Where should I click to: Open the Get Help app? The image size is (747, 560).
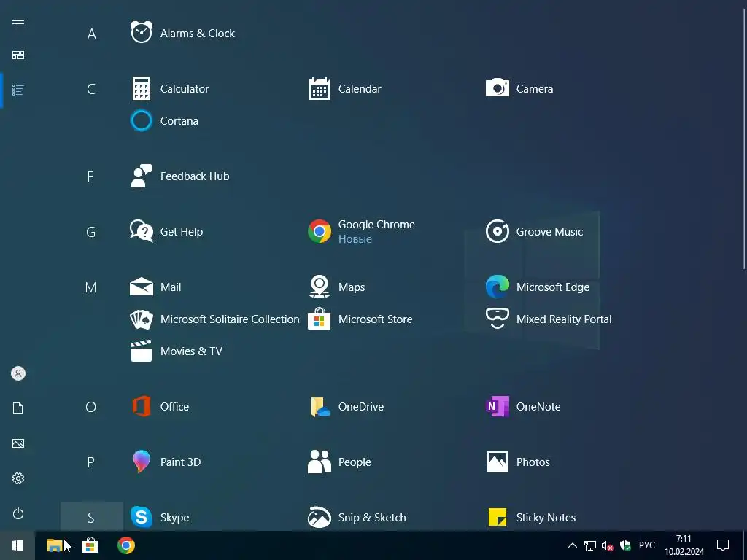point(167,232)
